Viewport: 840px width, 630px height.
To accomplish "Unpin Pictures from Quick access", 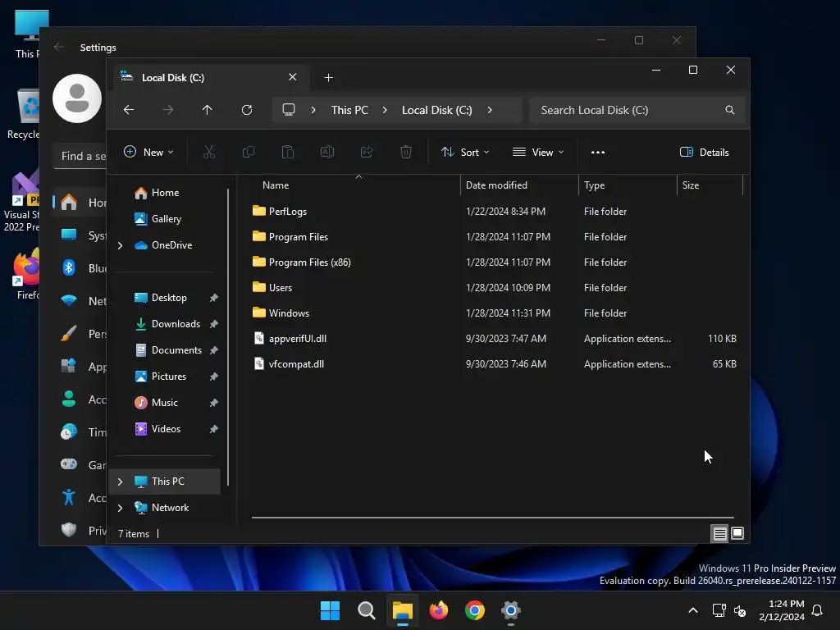I will click(214, 377).
